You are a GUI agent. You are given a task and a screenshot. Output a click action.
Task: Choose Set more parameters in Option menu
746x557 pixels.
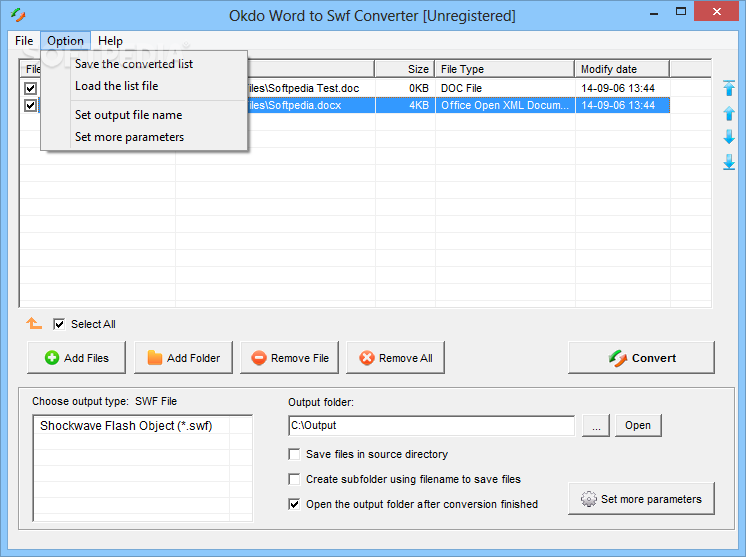click(129, 137)
